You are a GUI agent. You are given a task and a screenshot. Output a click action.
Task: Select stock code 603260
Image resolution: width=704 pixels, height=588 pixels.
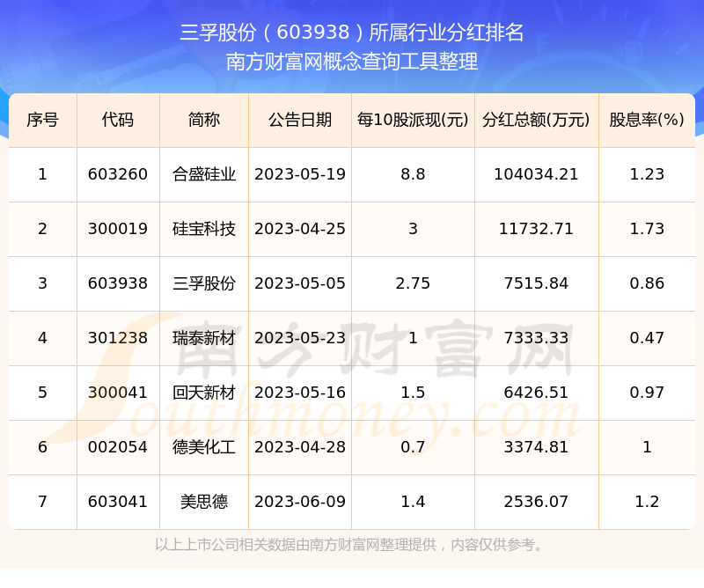pos(118,174)
